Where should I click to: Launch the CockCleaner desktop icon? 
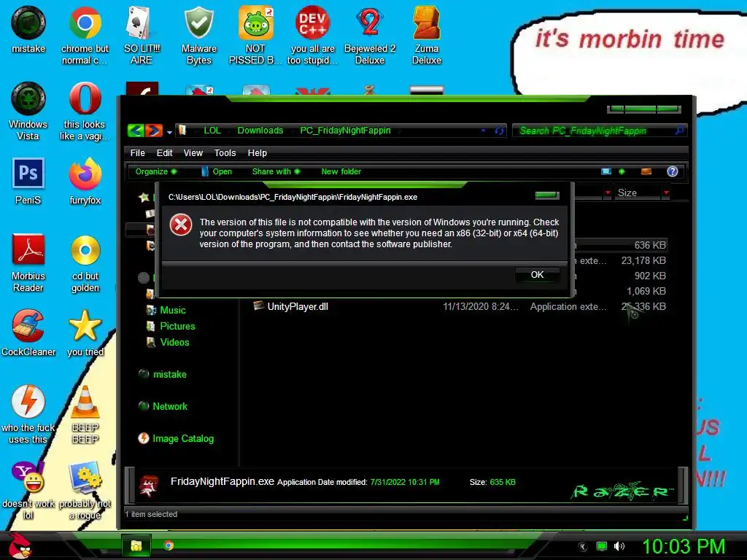tap(28, 332)
